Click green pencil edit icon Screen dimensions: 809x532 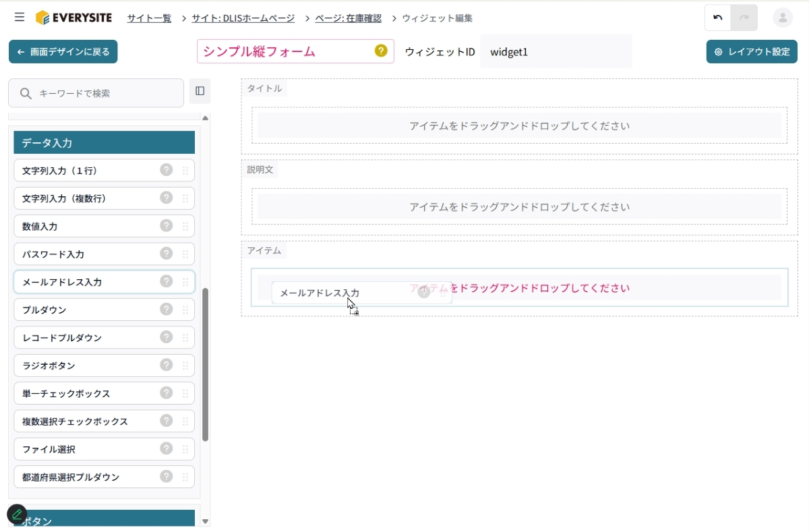pos(17,514)
